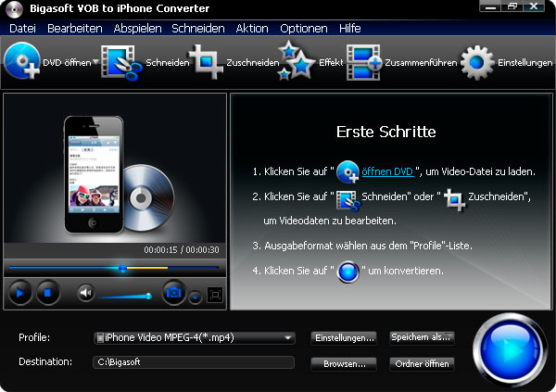556x392 pixels.
Task: Click the Zusammenführen merge icon
Action: tap(364, 62)
